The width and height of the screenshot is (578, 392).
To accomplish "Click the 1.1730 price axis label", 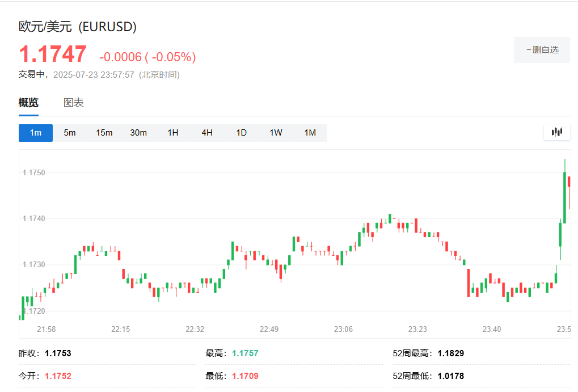I will click(34, 265).
